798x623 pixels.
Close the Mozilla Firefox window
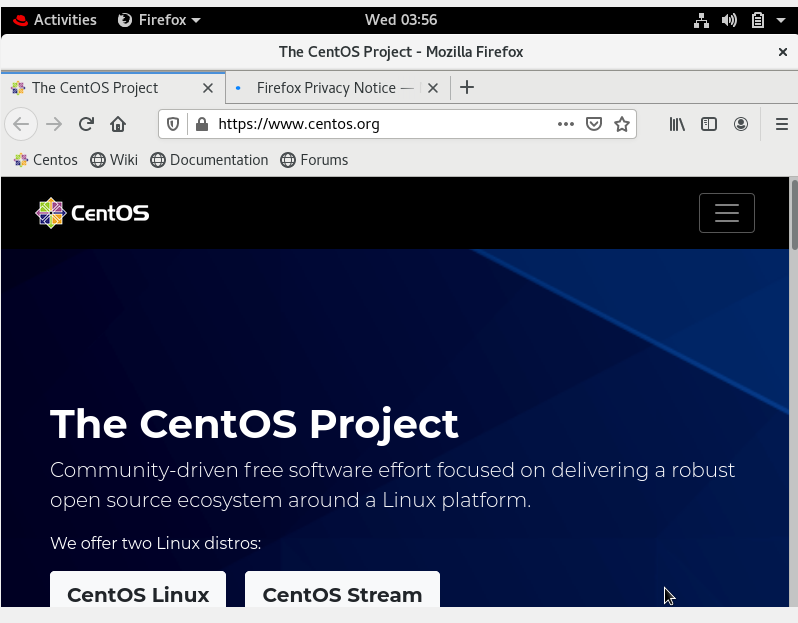[x=783, y=52]
